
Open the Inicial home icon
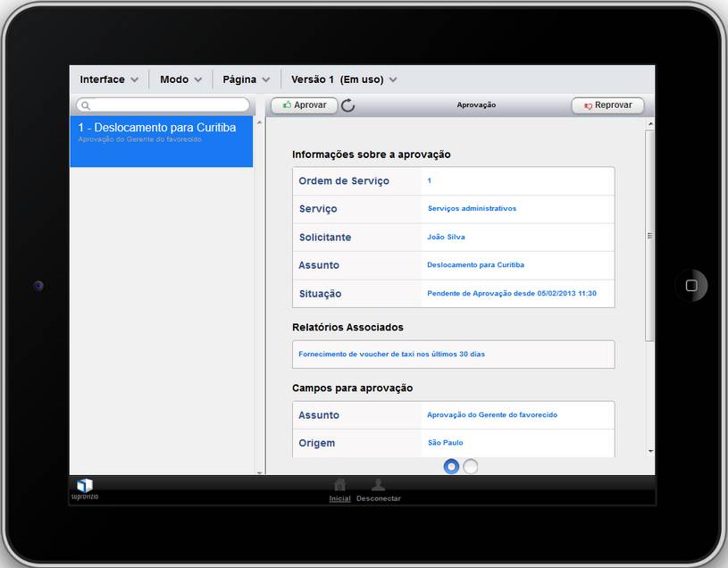coord(339,485)
